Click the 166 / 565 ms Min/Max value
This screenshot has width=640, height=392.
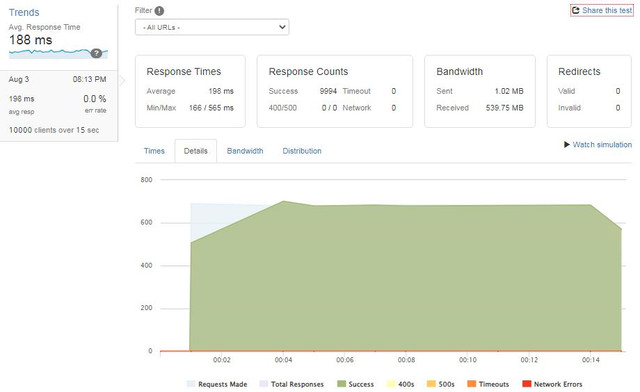[x=211, y=108]
